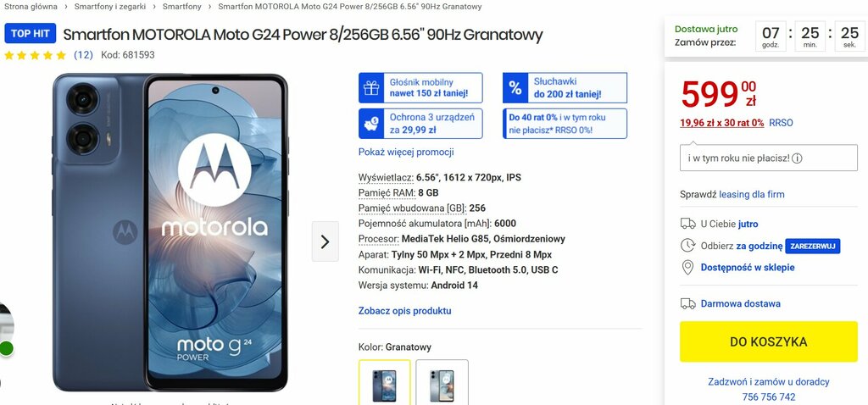
Task: Select the grey color variant thumbnail
Action: (442, 382)
